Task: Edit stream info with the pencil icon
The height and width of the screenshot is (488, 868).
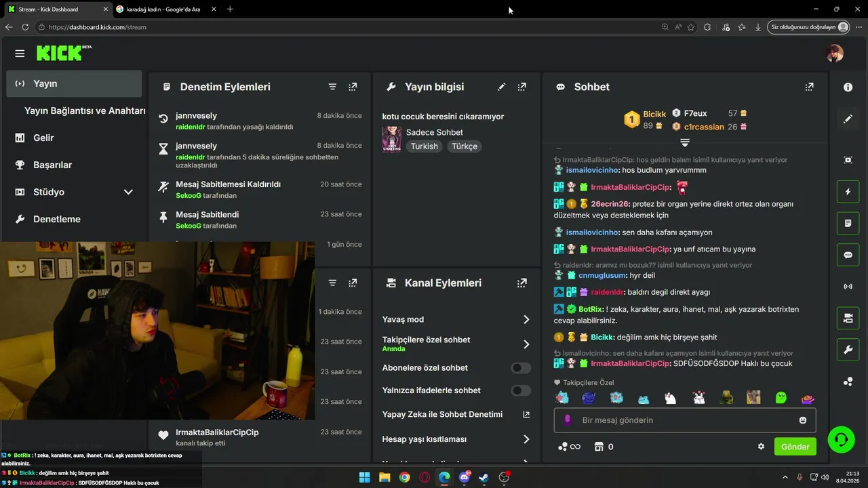Action: (501, 87)
